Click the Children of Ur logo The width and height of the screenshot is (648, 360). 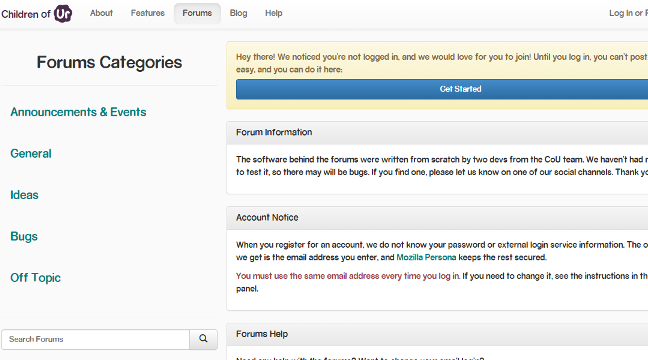click(x=37, y=14)
